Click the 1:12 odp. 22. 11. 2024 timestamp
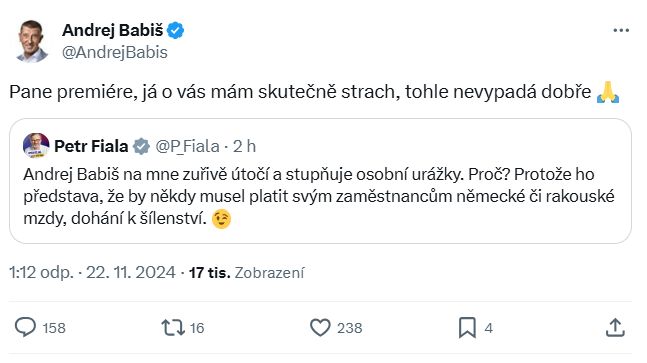 tap(92, 273)
